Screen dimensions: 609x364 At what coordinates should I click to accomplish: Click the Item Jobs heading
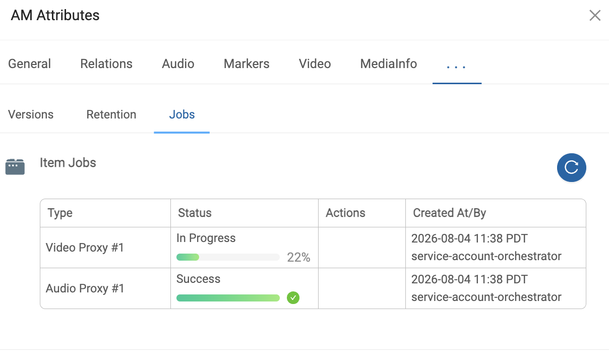pyautogui.click(x=68, y=163)
